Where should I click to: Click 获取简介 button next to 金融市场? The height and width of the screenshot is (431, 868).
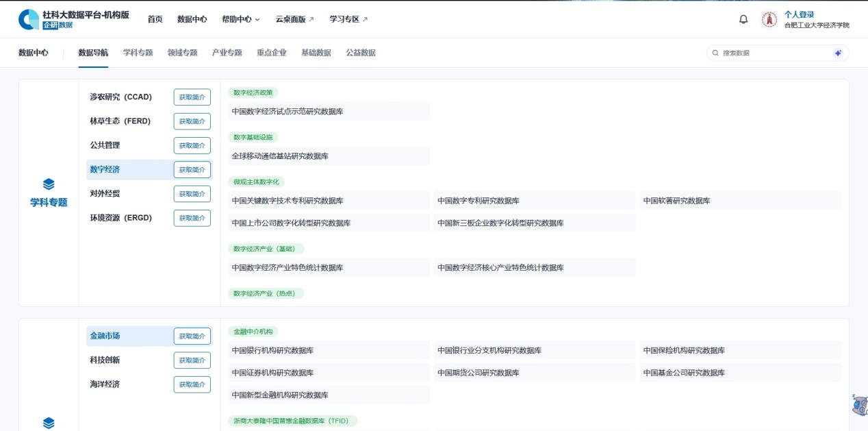(x=192, y=336)
